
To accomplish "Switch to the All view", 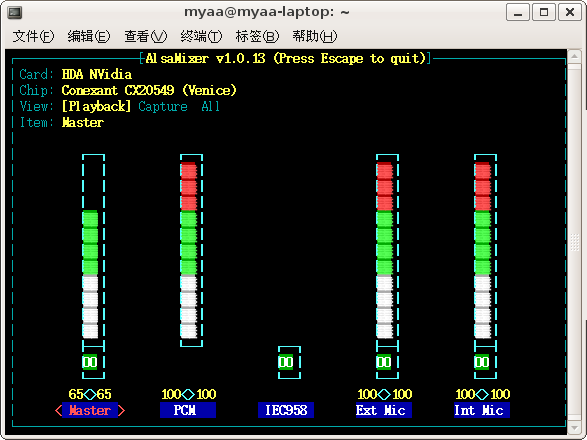I will (210, 106).
